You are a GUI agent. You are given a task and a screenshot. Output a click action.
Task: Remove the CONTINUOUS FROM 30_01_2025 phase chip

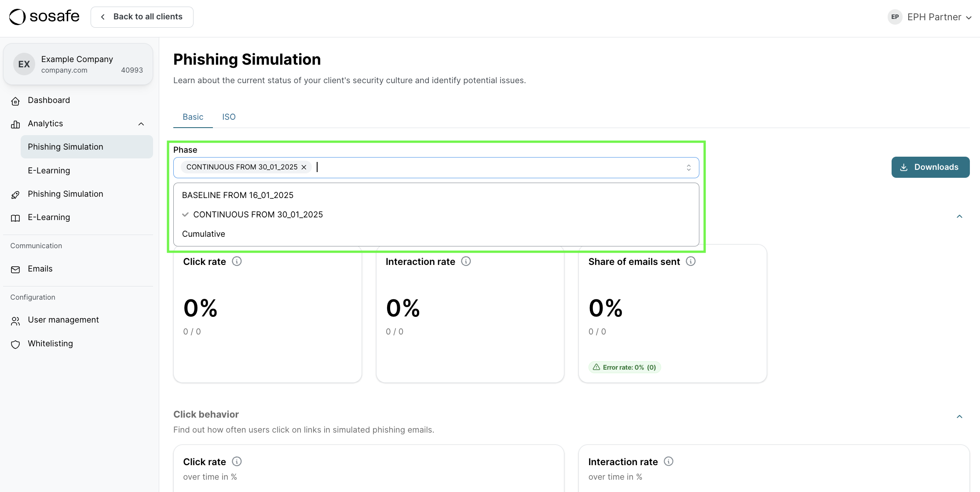pyautogui.click(x=304, y=167)
